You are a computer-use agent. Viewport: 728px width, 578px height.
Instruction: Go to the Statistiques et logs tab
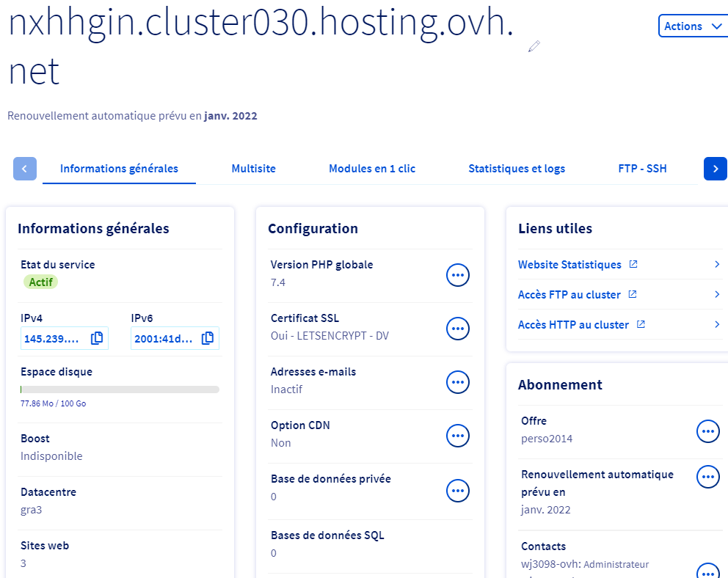pyautogui.click(x=517, y=169)
